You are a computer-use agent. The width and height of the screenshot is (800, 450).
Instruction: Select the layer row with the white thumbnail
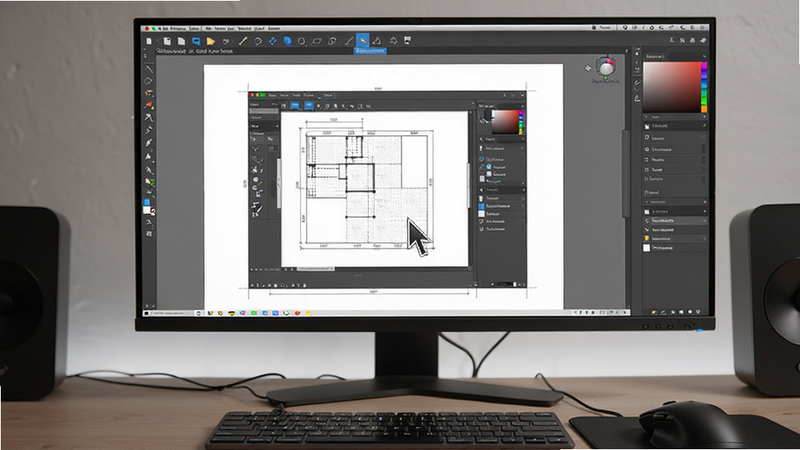675,247
